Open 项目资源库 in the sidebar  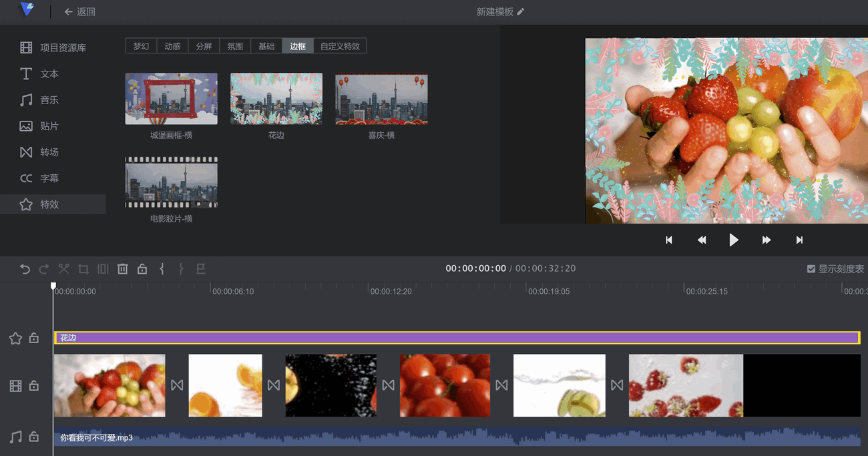53,48
